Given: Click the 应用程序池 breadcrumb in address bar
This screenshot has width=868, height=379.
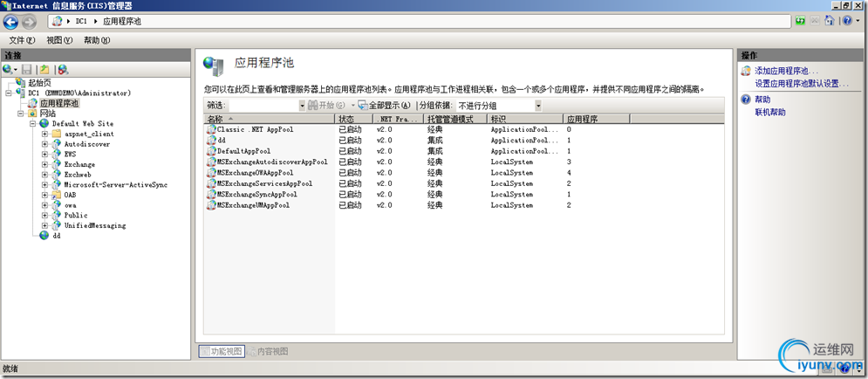Looking at the screenshot, I should [x=122, y=21].
